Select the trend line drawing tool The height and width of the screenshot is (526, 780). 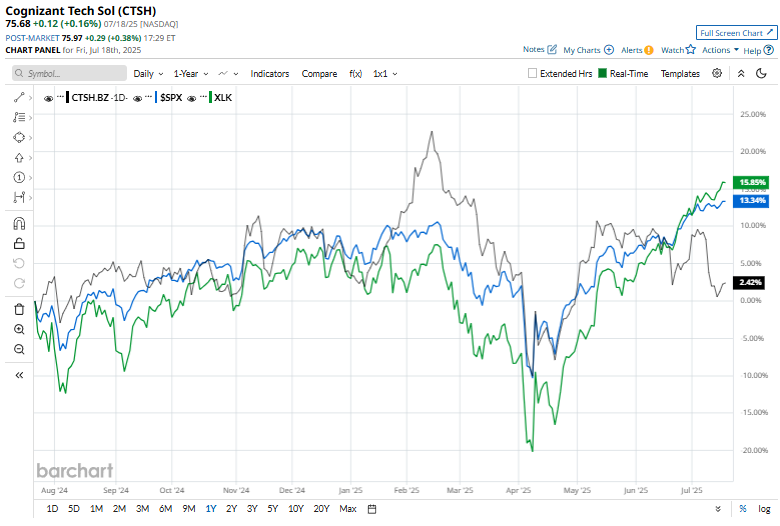(19, 98)
